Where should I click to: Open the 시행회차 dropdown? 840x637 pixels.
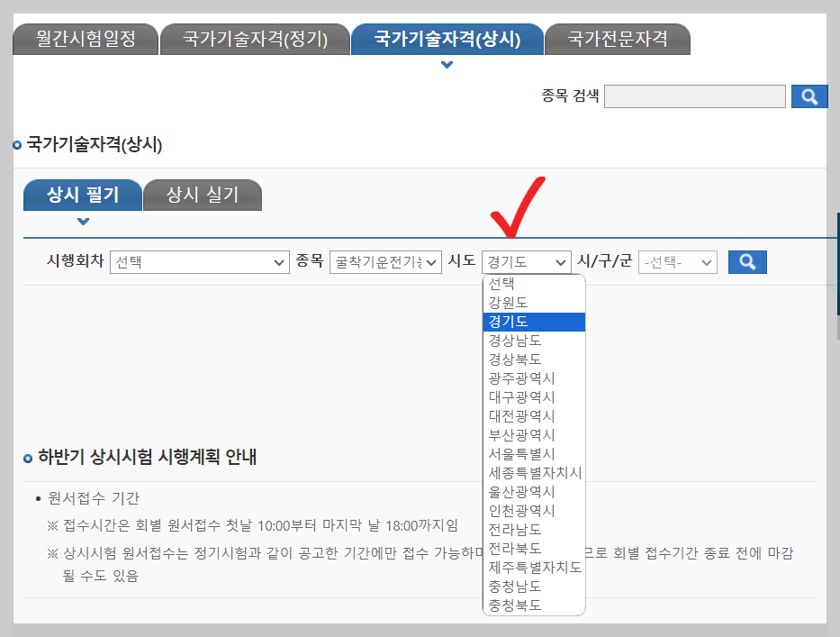pos(200,261)
